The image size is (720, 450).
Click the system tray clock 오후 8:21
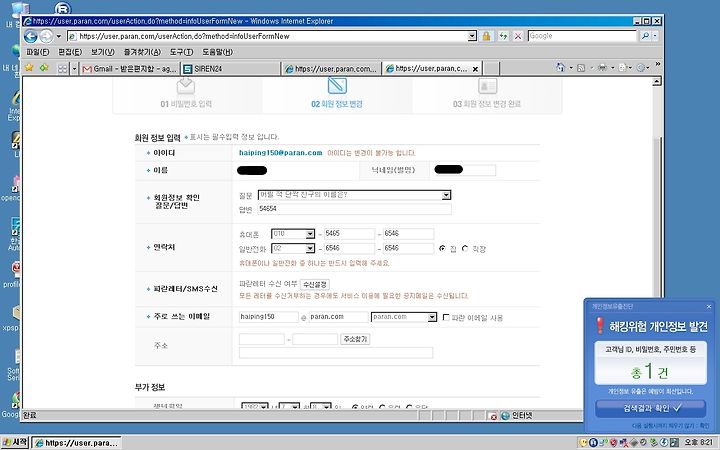point(698,443)
